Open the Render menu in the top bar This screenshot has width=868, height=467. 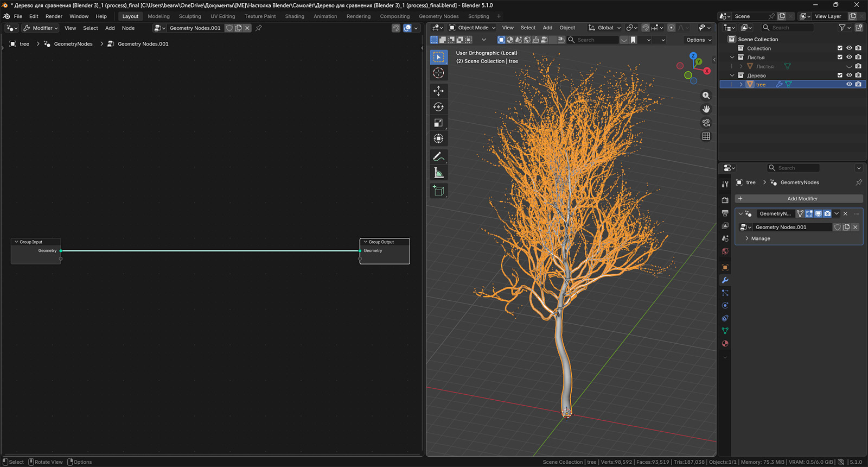54,16
